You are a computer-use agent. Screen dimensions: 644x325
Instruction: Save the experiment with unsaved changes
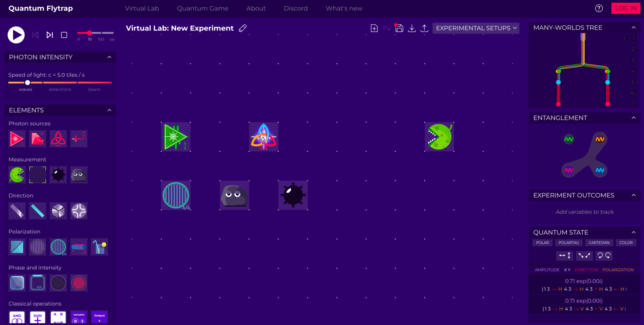coord(399,28)
